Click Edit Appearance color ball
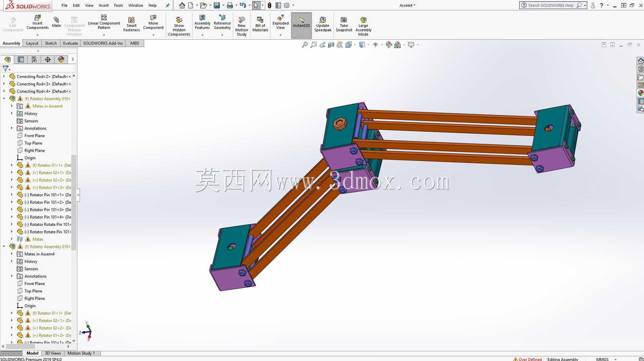The image size is (644, 361). click(389, 45)
